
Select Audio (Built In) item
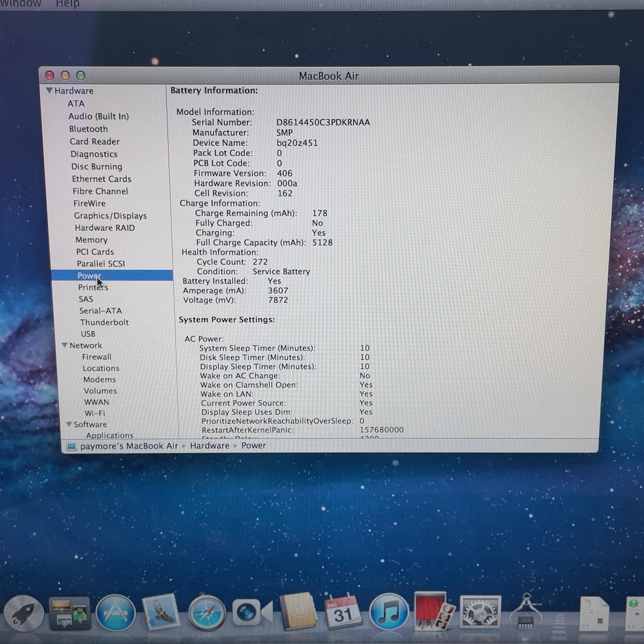pyautogui.click(x=98, y=116)
